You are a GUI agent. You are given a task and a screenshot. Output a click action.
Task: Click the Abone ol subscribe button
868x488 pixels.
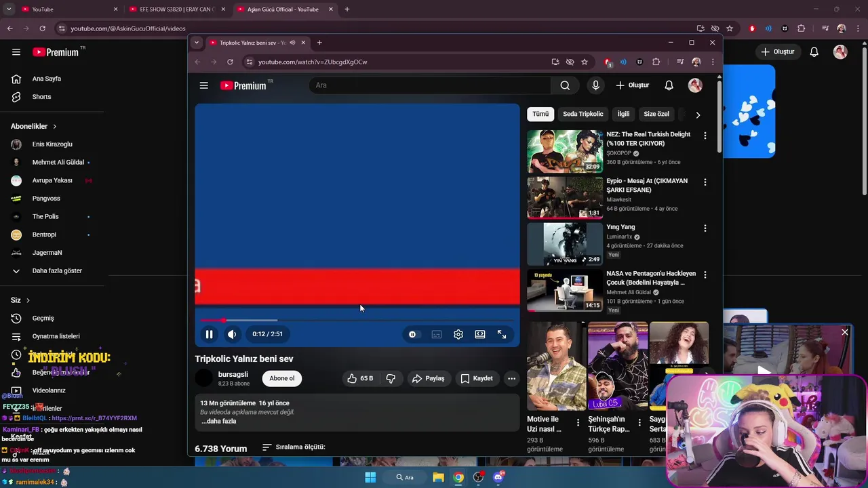(282, 378)
